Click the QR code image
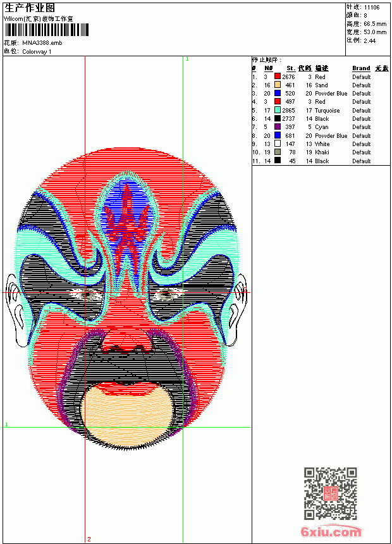Screen dimensions: 392x544 [331, 493]
